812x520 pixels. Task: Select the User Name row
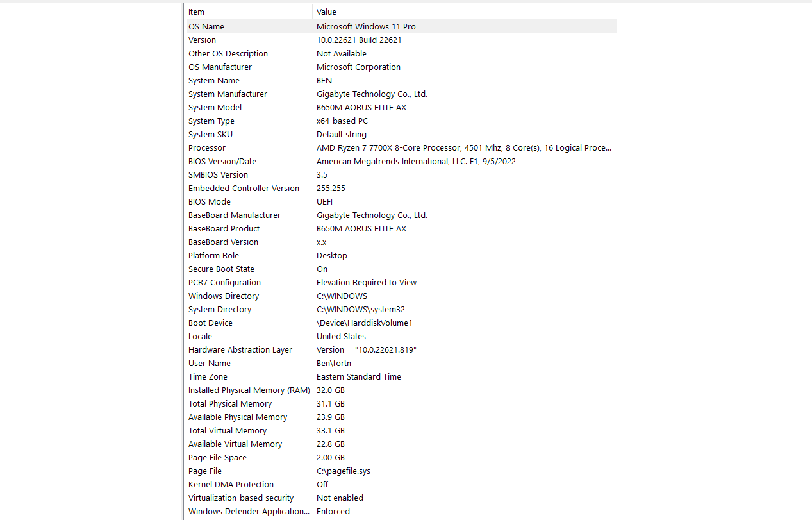click(x=401, y=363)
